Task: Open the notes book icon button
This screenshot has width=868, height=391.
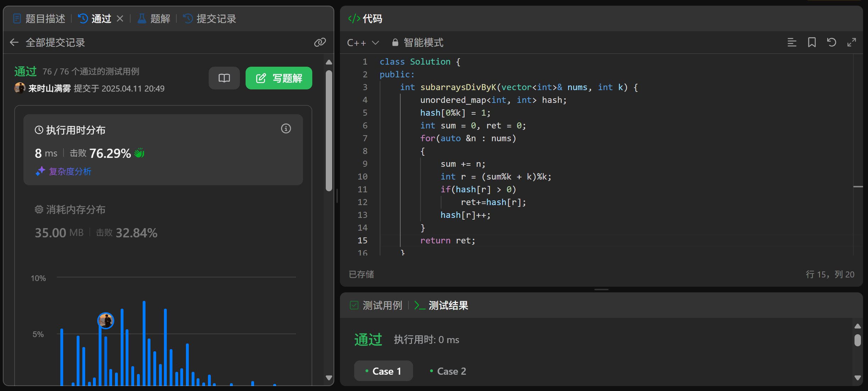Action: [224, 78]
